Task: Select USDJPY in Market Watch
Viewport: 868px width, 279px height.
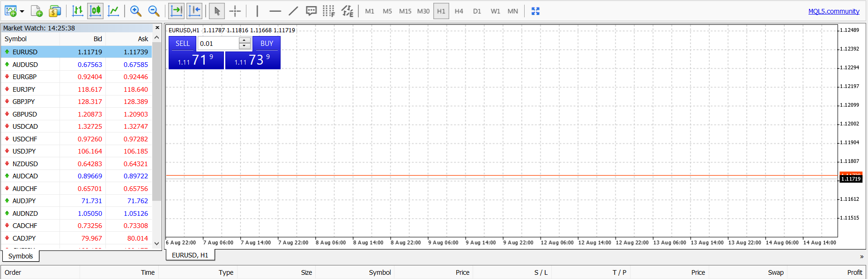Action: [x=76, y=151]
